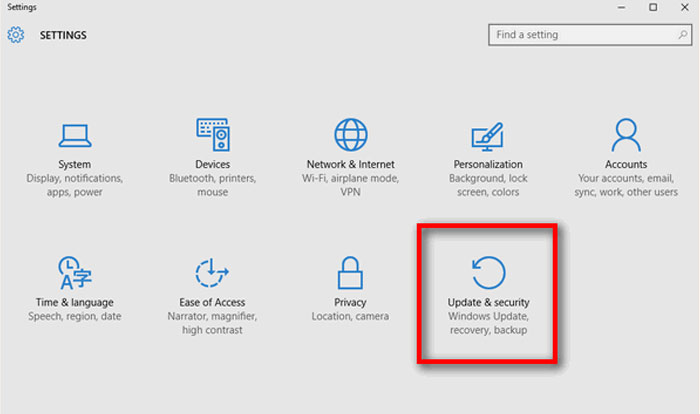Screen dimensions: 700x414
Task: Click the Update & security circular arrow icon
Action: 488,272
